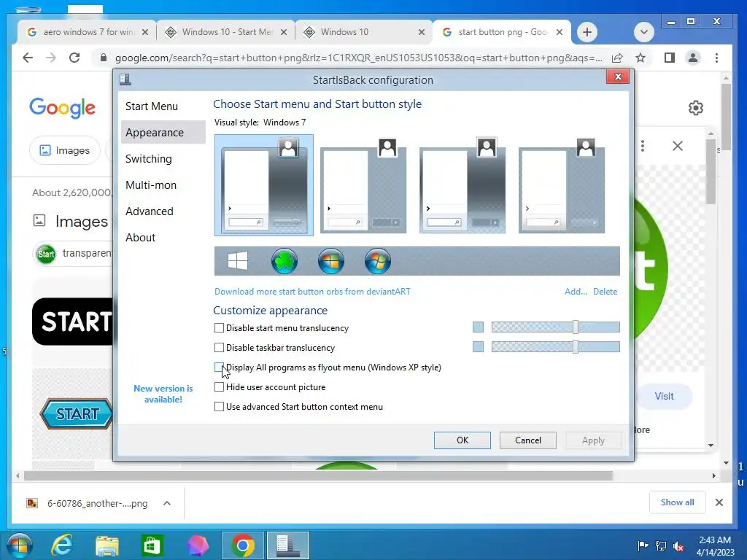747x560 pixels.
Task: Close the StartIsBack configuration dialog
Action: point(618,77)
